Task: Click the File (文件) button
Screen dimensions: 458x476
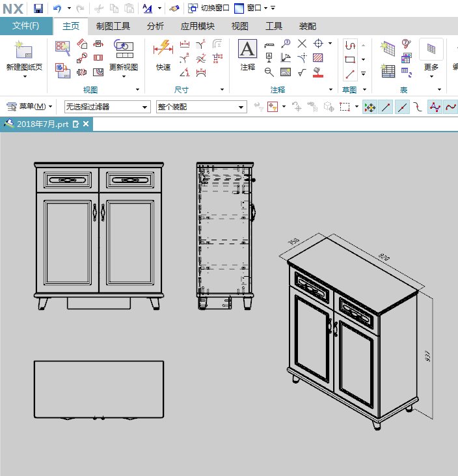Action: (x=26, y=27)
